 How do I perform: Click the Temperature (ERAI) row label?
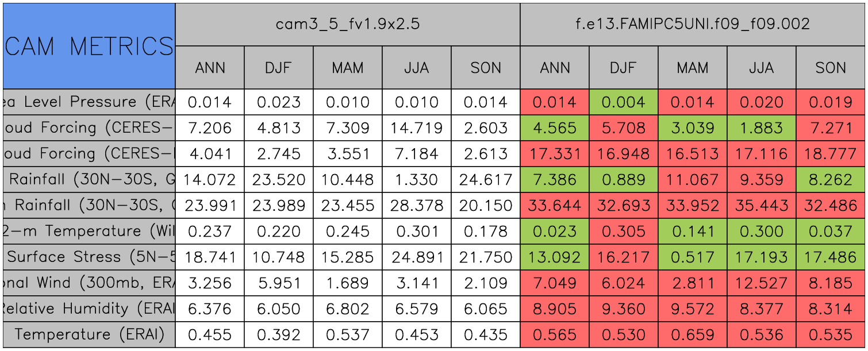tap(89, 334)
